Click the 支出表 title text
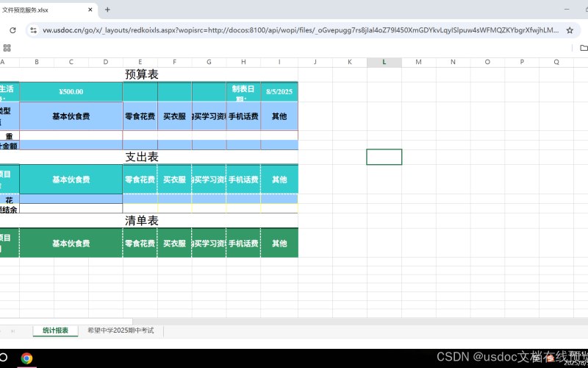Viewport: 588px width, 368px height. click(x=141, y=157)
